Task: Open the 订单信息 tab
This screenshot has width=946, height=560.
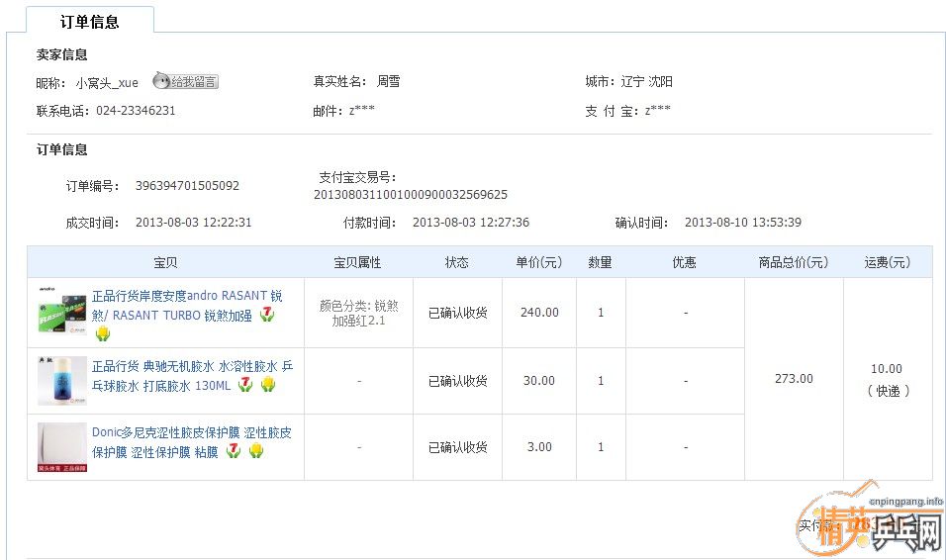Action: 90,22
